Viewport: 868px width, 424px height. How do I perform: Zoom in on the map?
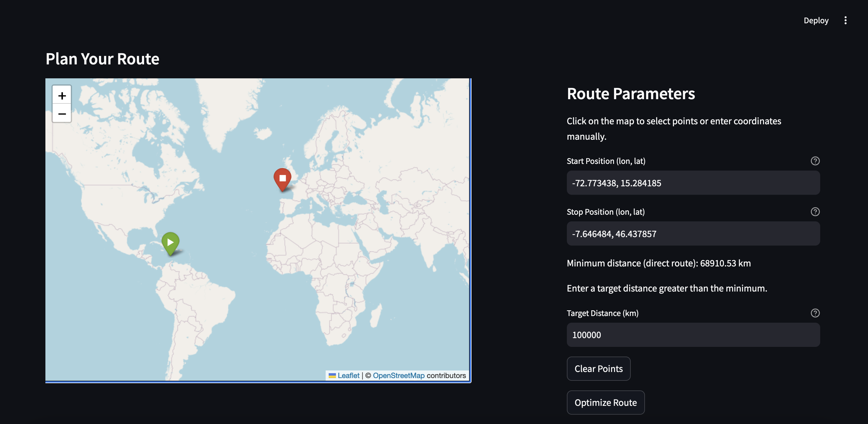[62, 96]
